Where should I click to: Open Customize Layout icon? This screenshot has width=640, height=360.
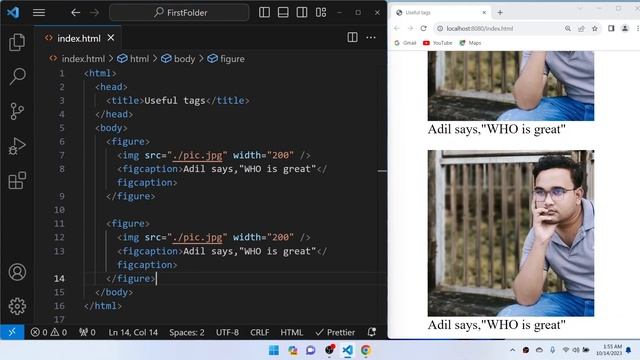click(x=321, y=12)
